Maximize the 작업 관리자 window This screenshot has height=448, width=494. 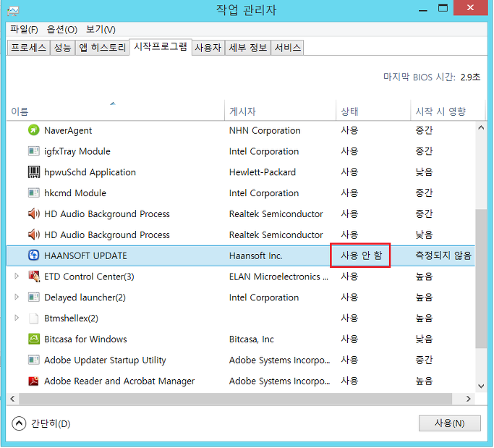tap(443, 8)
